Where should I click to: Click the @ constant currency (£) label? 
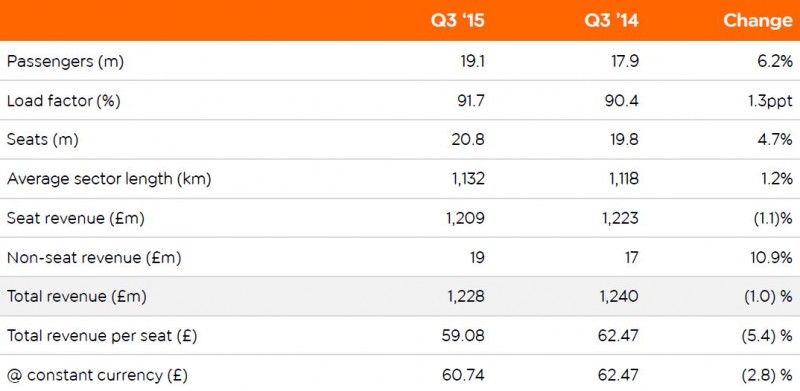tap(97, 376)
